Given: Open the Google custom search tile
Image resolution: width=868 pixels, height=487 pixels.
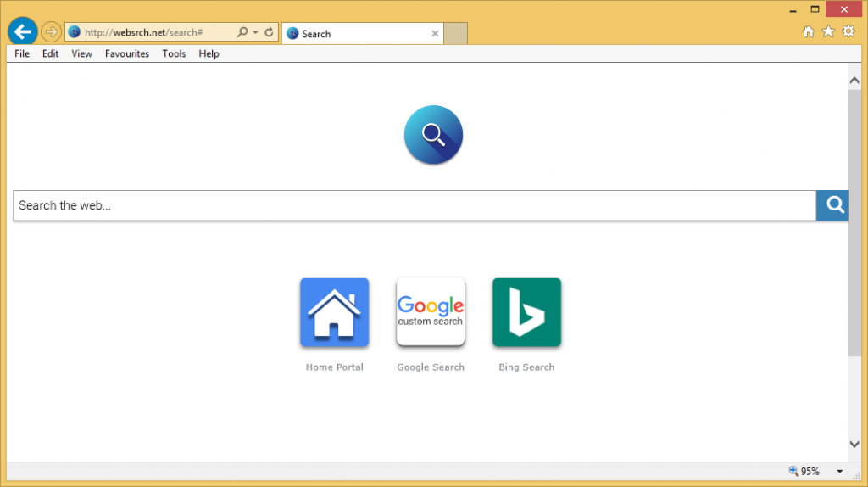Looking at the screenshot, I should 431,312.
